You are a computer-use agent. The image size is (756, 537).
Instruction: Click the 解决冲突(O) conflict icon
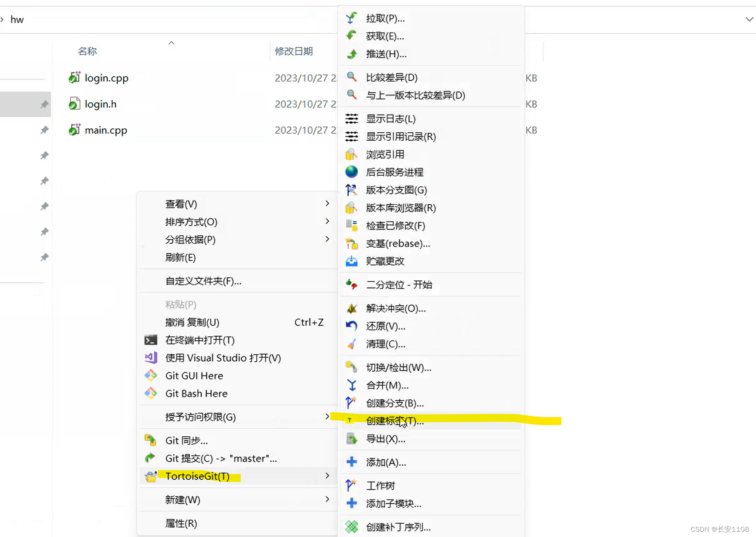tap(352, 308)
